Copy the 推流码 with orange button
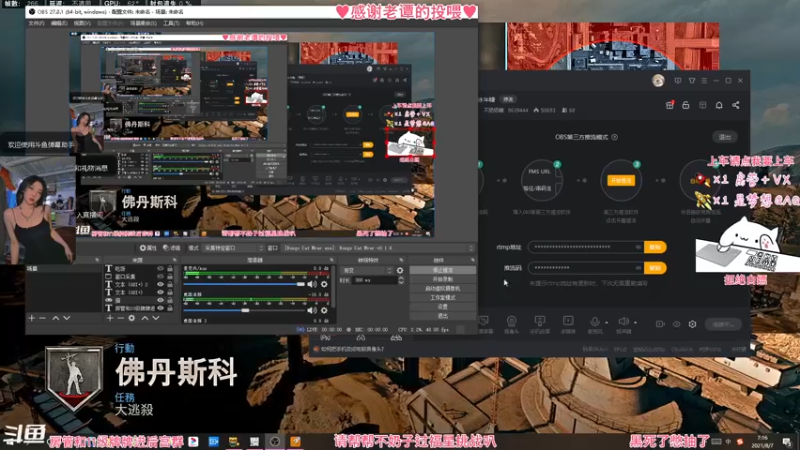This screenshot has width=800, height=450. pos(655,268)
